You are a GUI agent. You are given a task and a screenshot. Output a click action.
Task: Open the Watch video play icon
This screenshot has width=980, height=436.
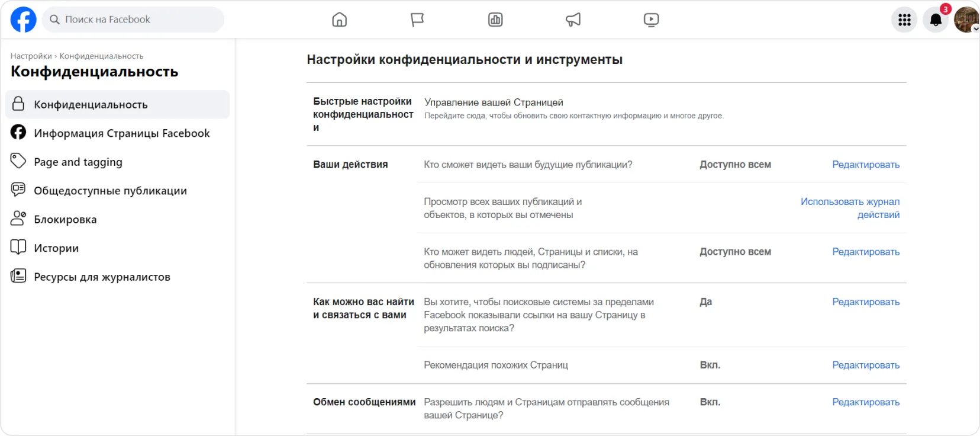(x=651, y=20)
